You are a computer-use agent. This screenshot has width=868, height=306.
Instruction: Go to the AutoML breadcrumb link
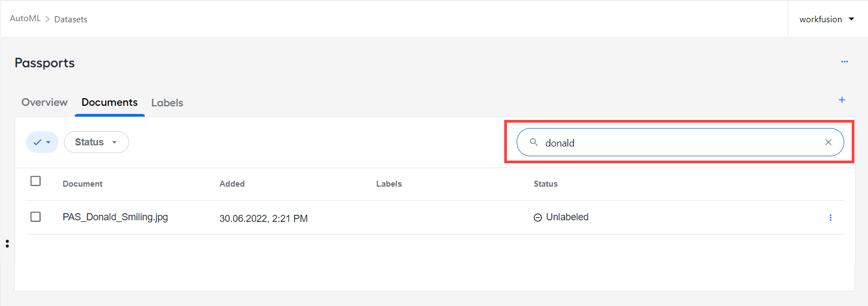[x=25, y=18]
